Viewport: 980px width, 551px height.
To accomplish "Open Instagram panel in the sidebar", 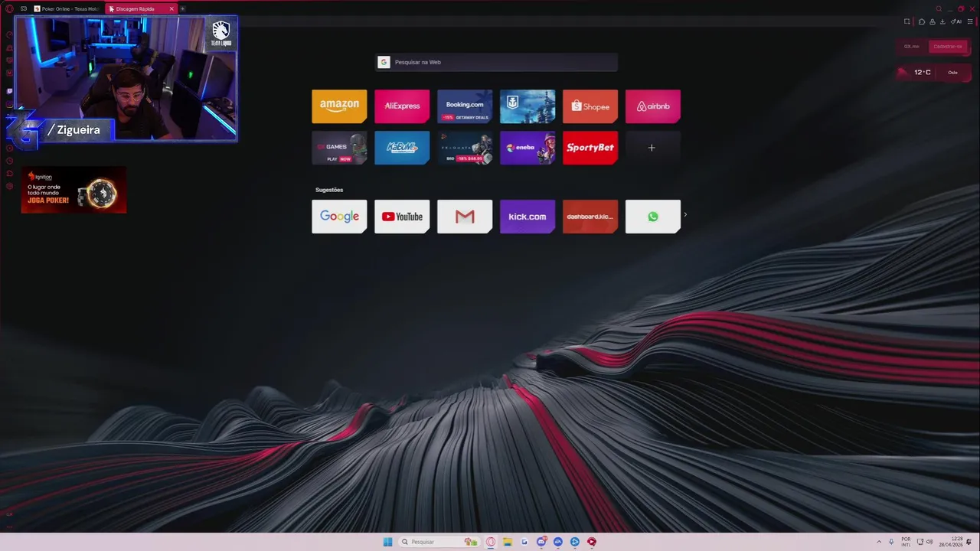I will pos(9,103).
